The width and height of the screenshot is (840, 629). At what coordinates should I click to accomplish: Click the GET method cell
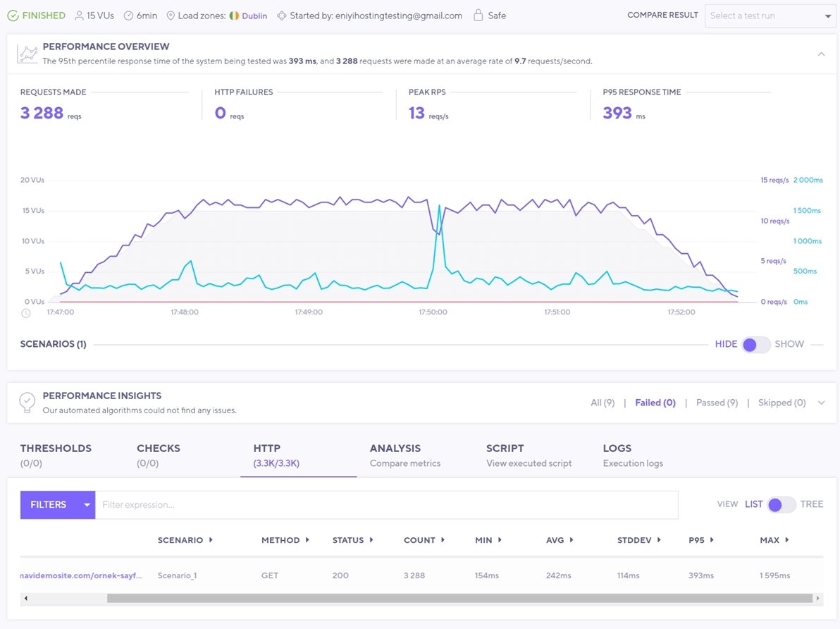[x=270, y=575]
